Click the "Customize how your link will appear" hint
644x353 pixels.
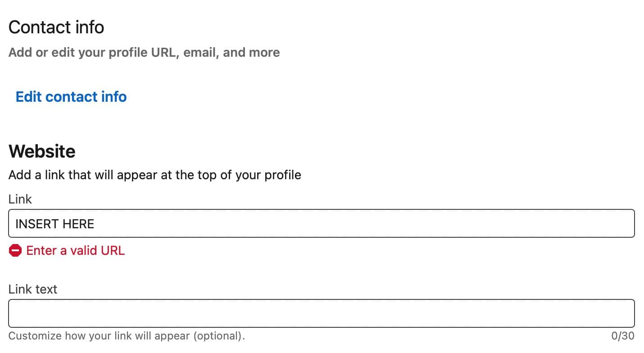coord(127,336)
